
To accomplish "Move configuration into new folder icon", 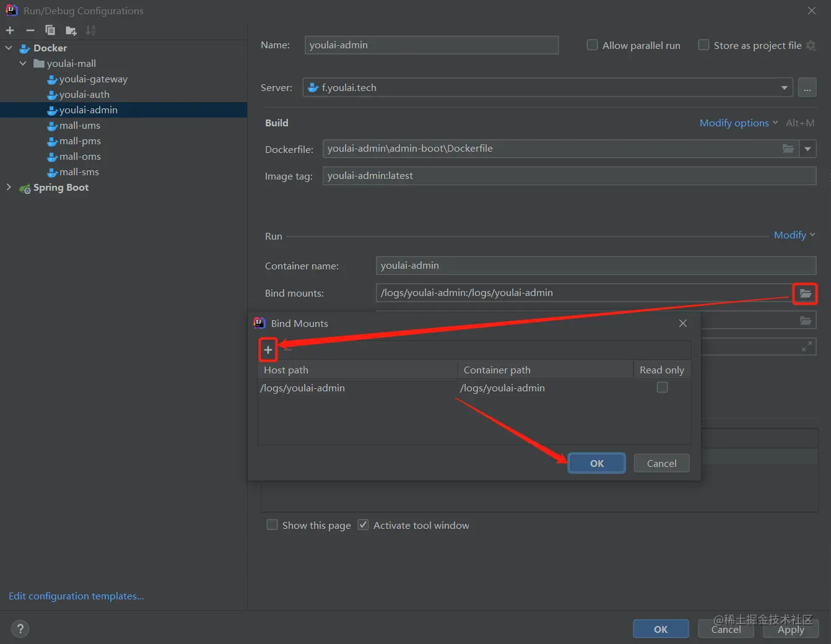I will pos(71,30).
